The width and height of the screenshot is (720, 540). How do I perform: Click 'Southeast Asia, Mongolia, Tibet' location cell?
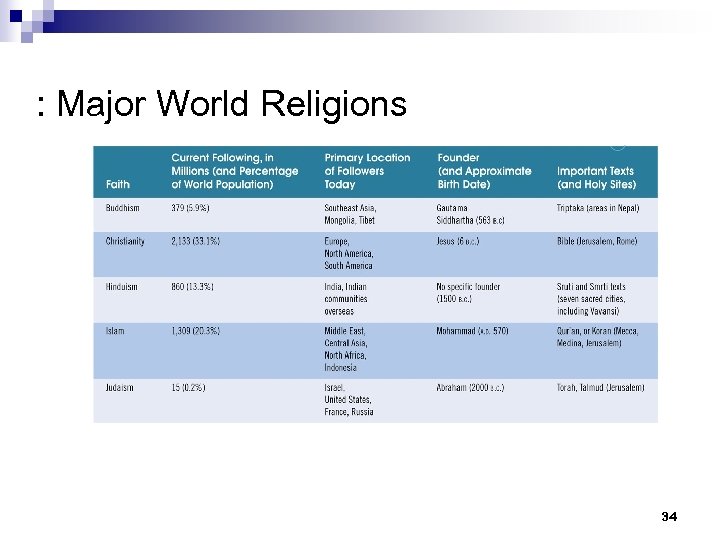[x=350, y=214]
